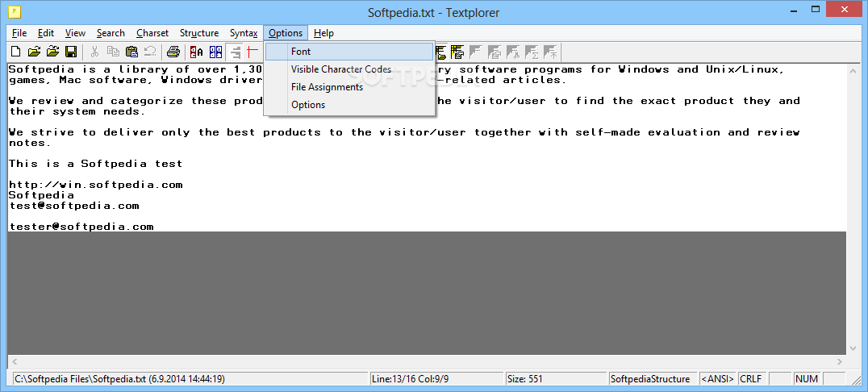Click the Size: 551 status entry

coord(556,379)
